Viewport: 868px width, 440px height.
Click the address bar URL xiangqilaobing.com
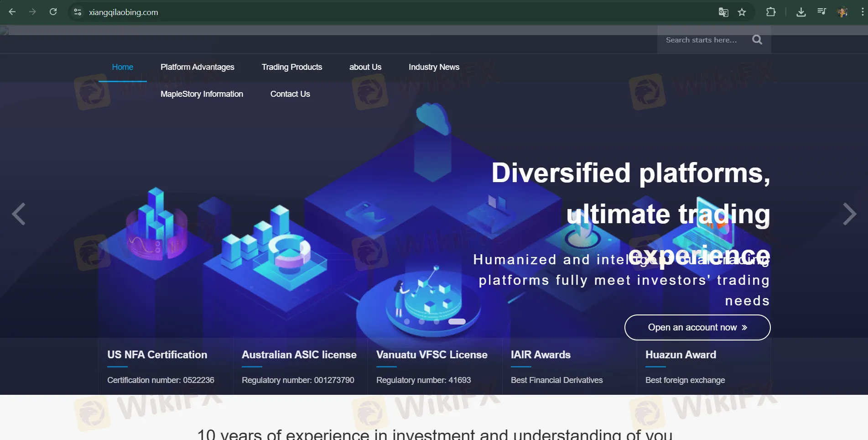coord(124,12)
